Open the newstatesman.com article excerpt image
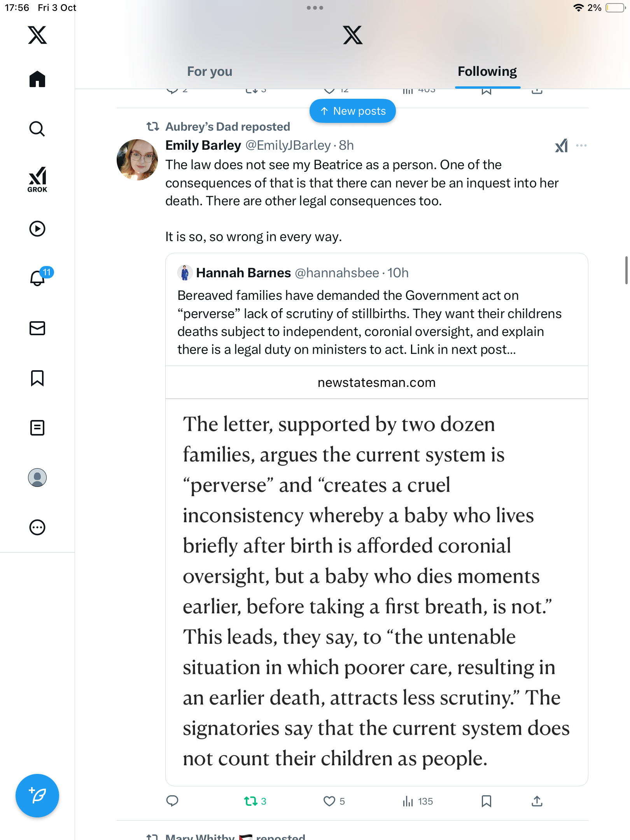The height and width of the screenshot is (840, 630). (x=376, y=591)
